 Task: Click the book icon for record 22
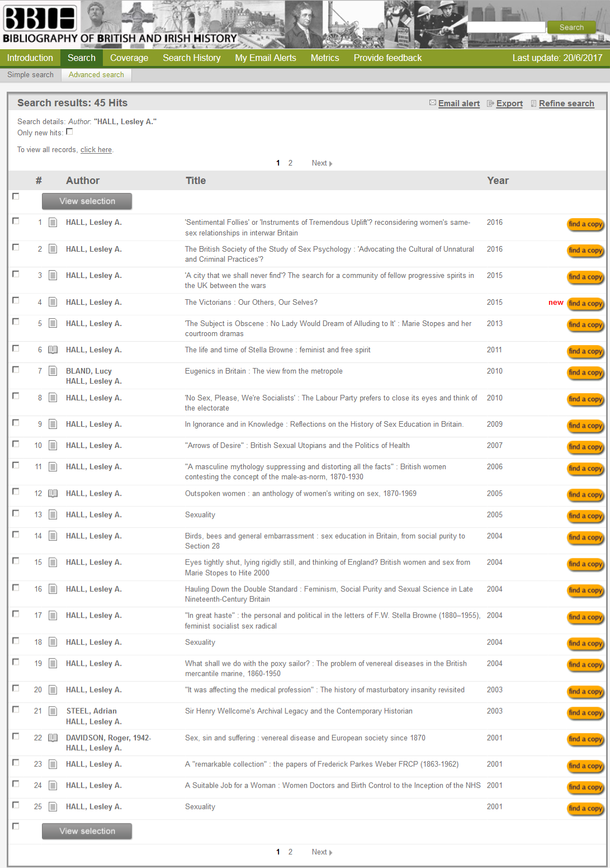tap(53, 738)
